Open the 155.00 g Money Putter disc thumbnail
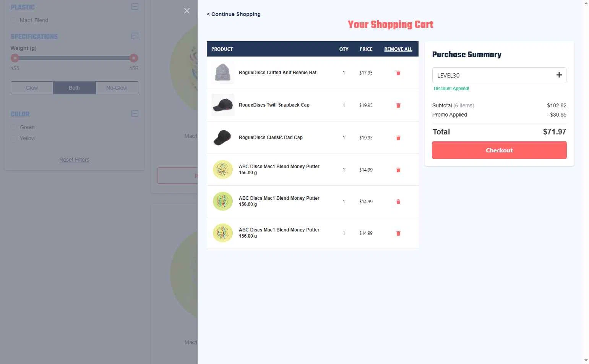The width and height of the screenshot is (589, 364). click(x=223, y=170)
